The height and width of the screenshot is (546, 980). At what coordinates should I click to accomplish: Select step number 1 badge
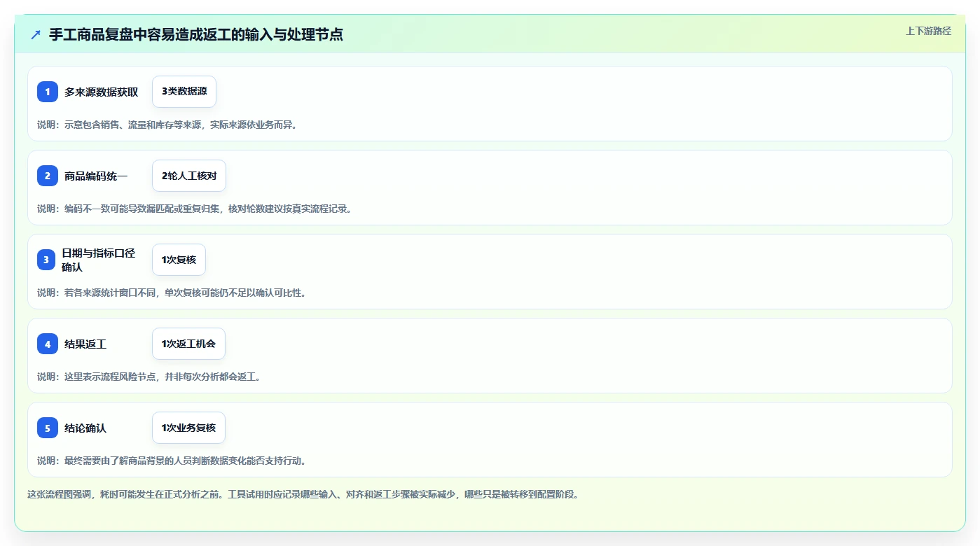click(x=48, y=92)
